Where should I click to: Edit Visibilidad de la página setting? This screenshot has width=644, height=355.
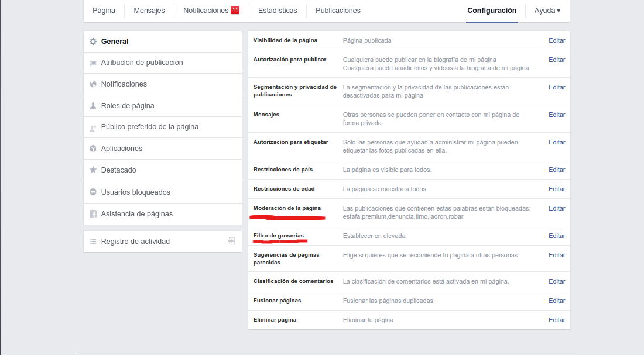click(x=557, y=40)
